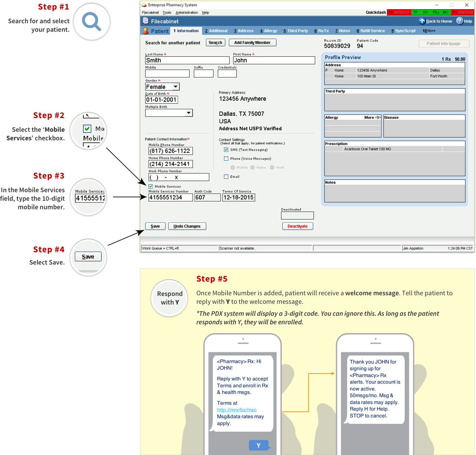Click the Back to Home arrow icon
The image size is (476, 455).
(422, 21)
